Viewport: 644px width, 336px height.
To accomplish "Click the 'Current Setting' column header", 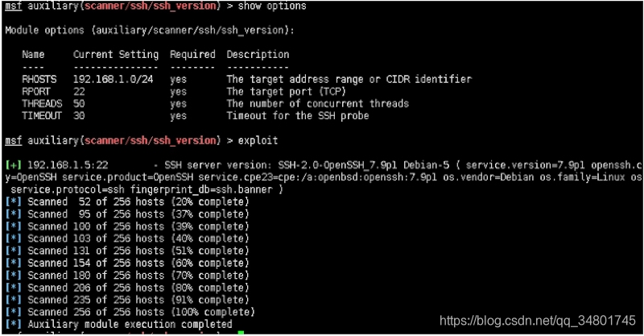I will [x=116, y=55].
